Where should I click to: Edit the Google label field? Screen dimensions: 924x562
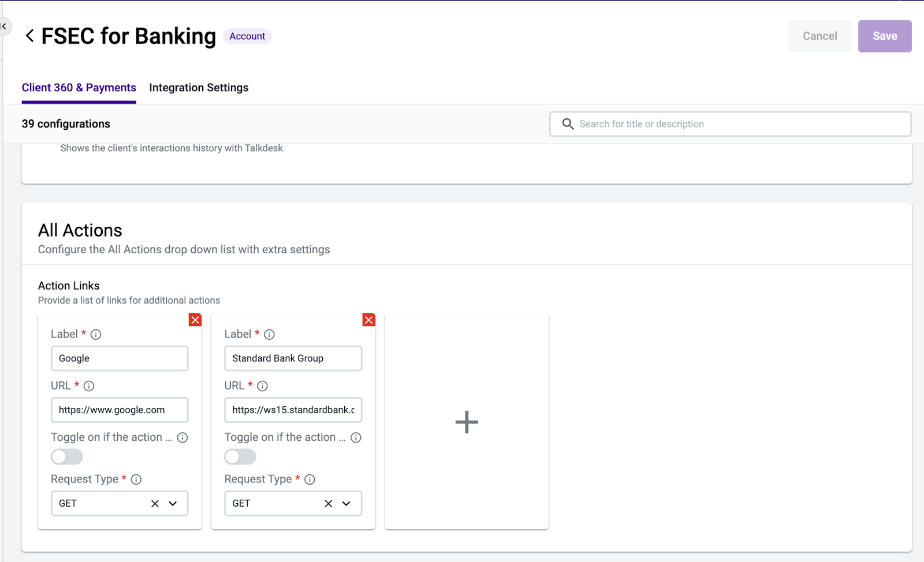click(x=120, y=358)
